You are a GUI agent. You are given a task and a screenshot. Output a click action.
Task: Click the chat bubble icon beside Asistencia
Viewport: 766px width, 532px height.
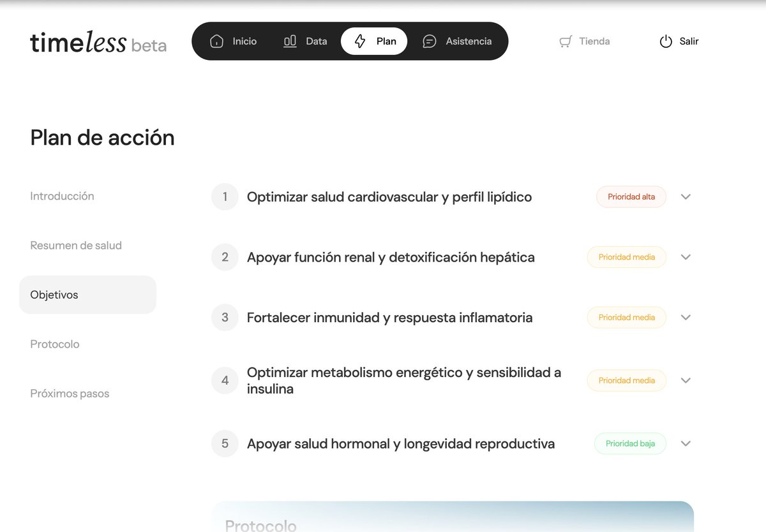click(430, 41)
